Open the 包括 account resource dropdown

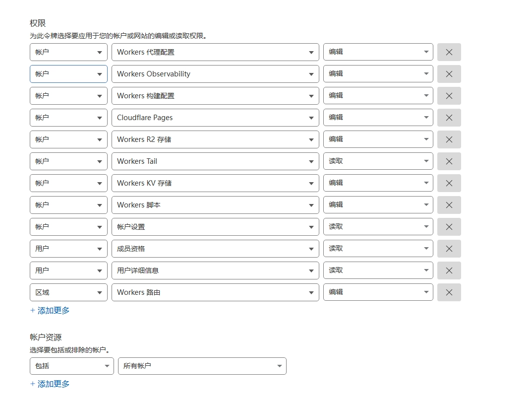[x=71, y=366]
